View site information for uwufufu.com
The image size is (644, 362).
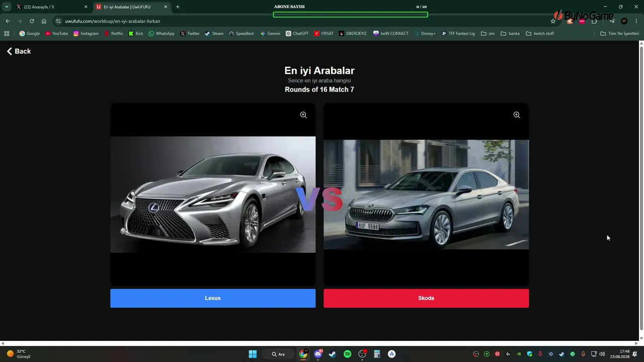pyautogui.click(x=58, y=21)
